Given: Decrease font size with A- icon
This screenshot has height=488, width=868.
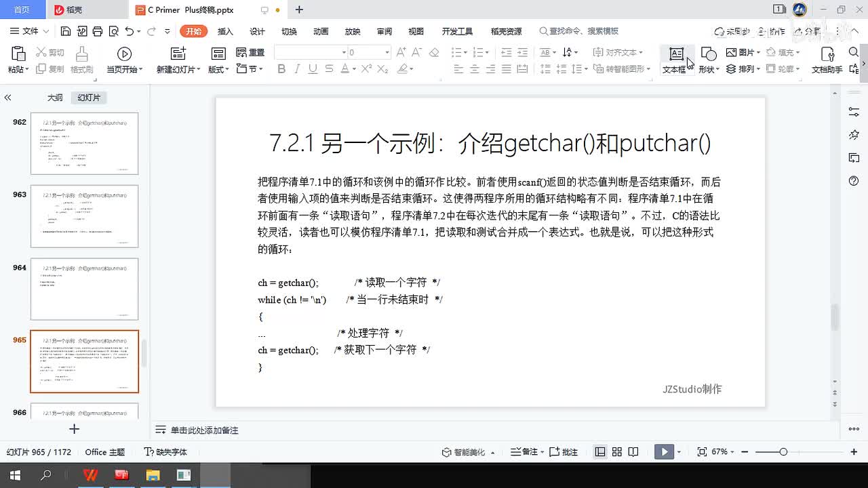Looking at the screenshot, I should (418, 52).
